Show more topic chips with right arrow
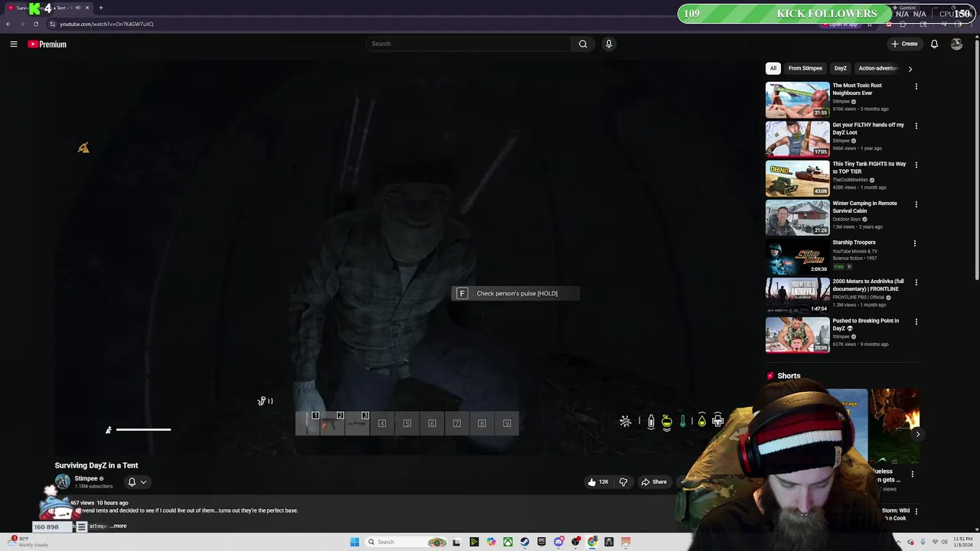 pos(910,69)
